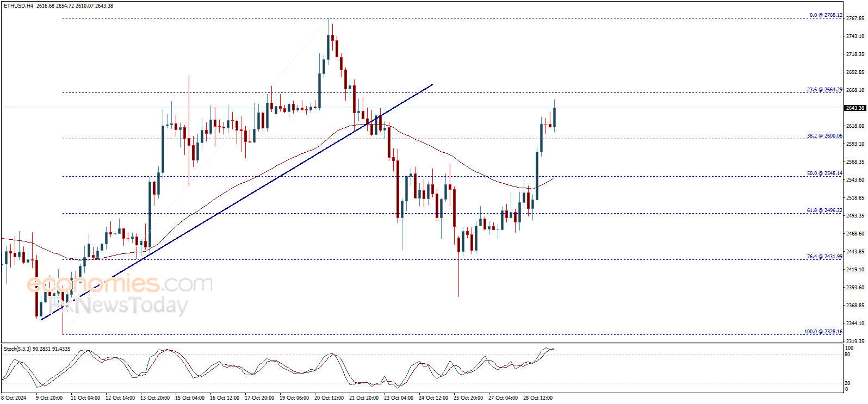Click the 2344.10 price axis value
This screenshot has height=404, width=868.
coord(855,324)
